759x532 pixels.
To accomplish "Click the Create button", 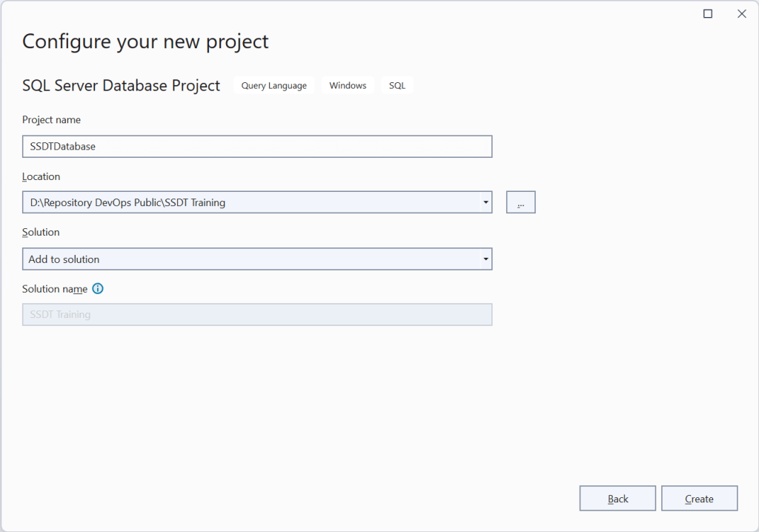I will [699, 498].
